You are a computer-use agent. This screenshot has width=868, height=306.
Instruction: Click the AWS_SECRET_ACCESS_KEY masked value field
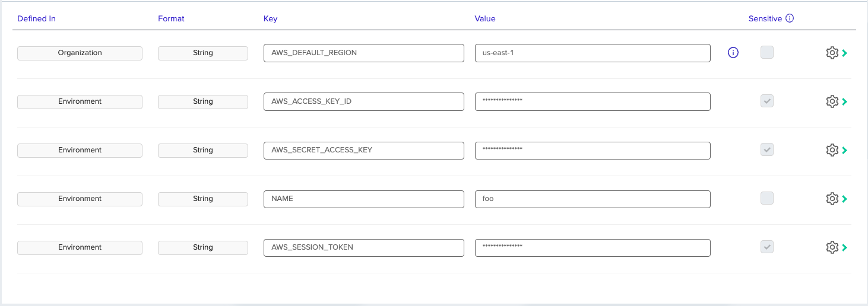(x=592, y=150)
